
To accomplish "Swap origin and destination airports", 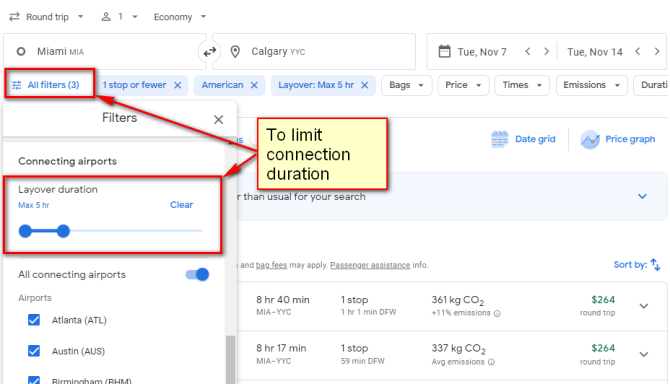I will click(x=209, y=52).
